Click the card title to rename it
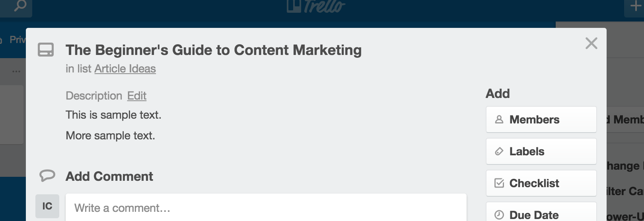The height and width of the screenshot is (221, 644). click(214, 50)
